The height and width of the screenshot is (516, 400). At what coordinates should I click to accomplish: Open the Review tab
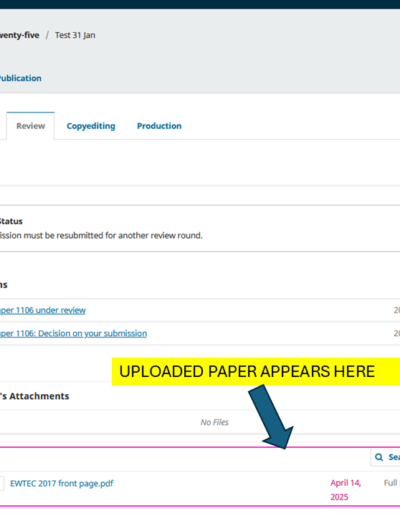31,126
